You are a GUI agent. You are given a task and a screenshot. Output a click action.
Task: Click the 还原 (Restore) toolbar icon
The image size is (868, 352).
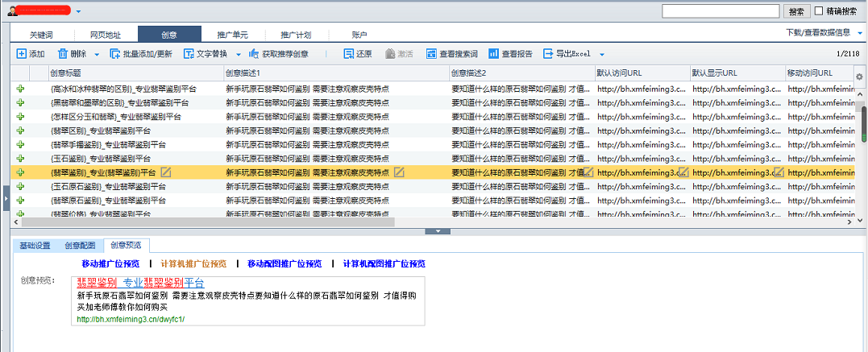click(348, 54)
